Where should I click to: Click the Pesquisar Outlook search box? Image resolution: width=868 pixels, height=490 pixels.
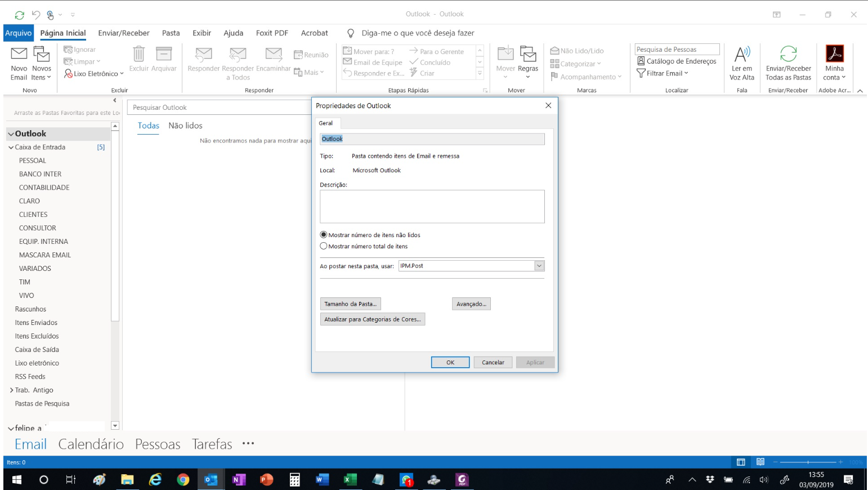coord(219,108)
